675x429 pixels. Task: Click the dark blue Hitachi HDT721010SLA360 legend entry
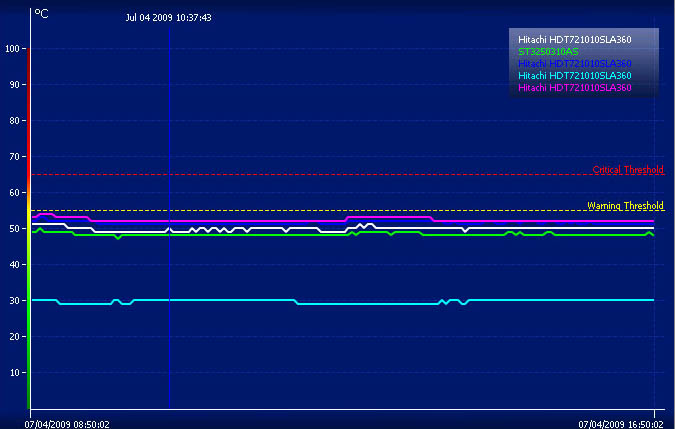575,64
